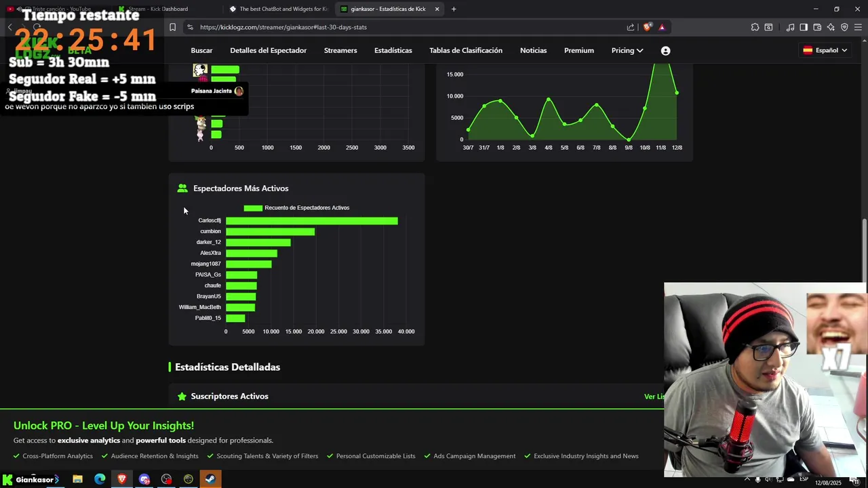Open the Brave VPN shield icon
The width and height of the screenshot is (868, 488).
coord(844,27)
